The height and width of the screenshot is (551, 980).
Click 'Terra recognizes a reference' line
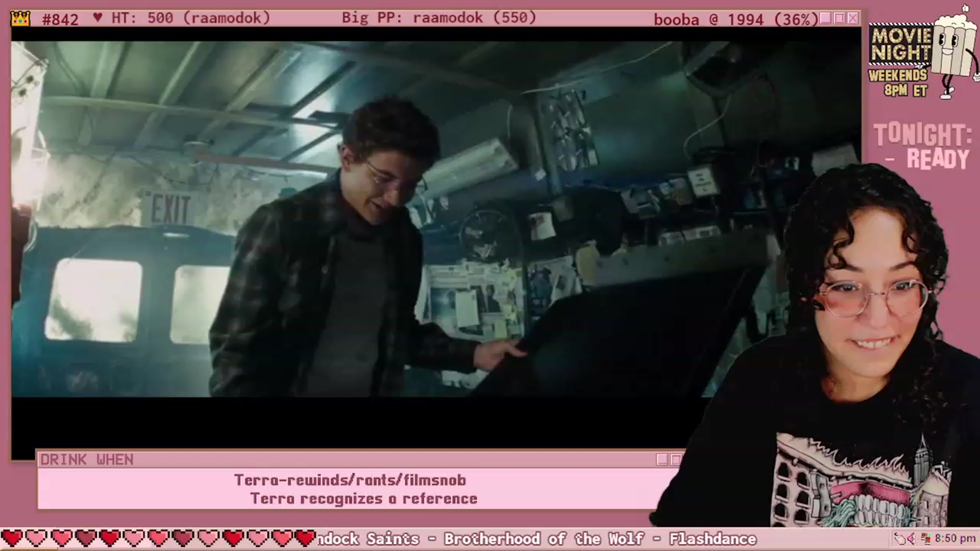click(364, 498)
